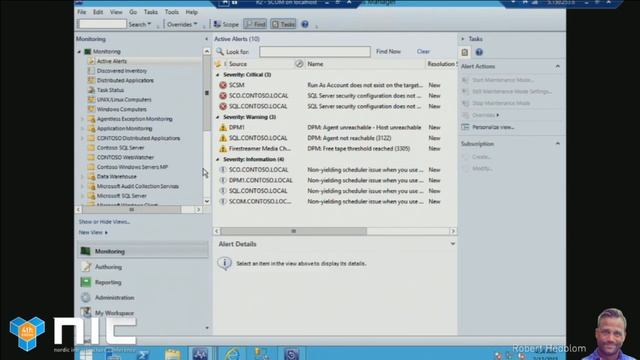This screenshot has height=360, width=640.
Task: Open the Contoso SQL Server folder
Action: click(x=120, y=148)
